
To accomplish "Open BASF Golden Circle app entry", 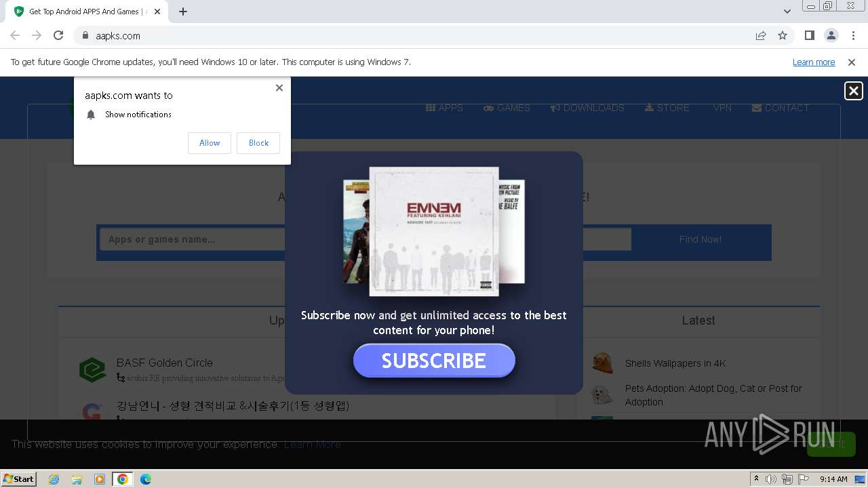I will [x=165, y=363].
